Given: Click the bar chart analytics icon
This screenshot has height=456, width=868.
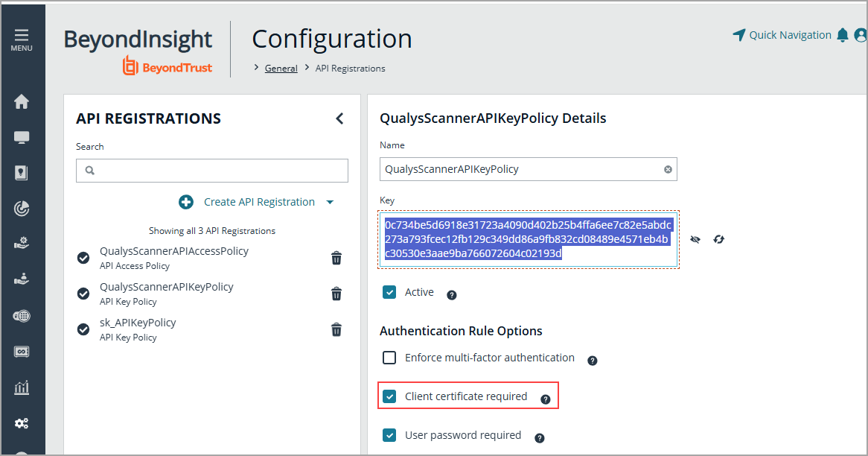Looking at the screenshot, I should tap(22, 387).
